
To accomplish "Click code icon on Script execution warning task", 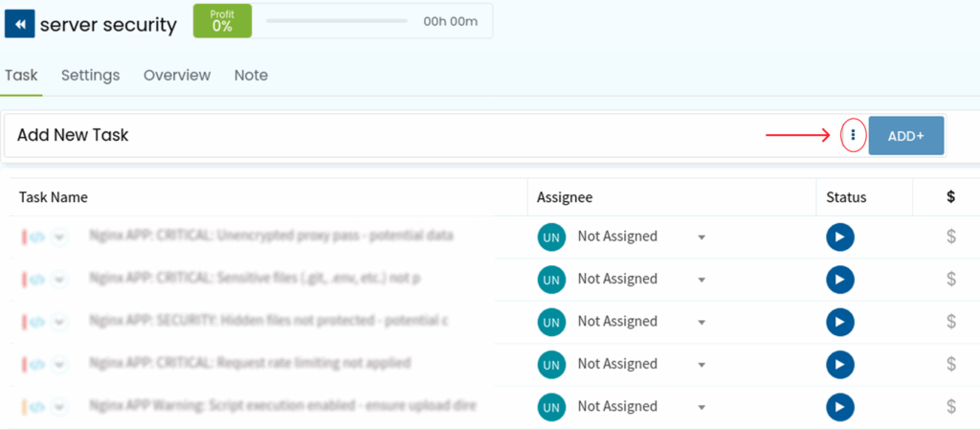I will (37, 406).
